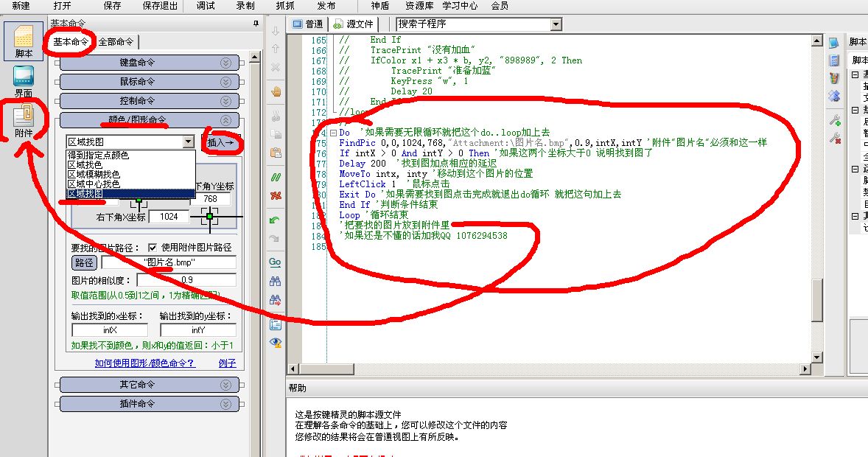
Task: Click the green undo arrow
Action: (275, 220)
